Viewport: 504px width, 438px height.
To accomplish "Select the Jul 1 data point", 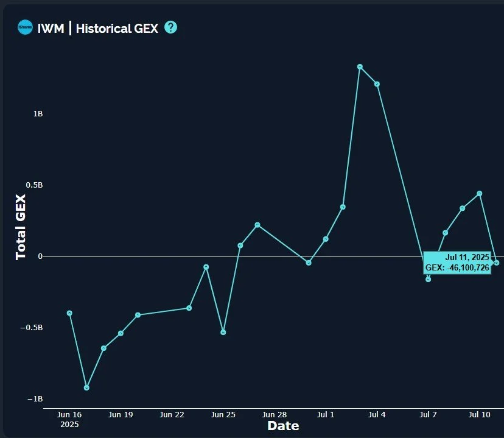I will pos(326,239).
